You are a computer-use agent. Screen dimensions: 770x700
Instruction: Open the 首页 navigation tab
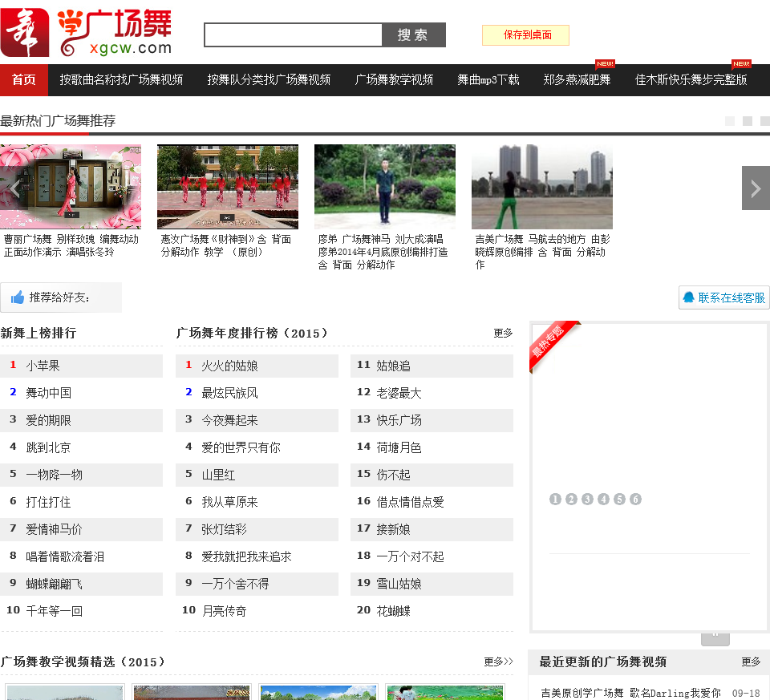coord(24,79)
